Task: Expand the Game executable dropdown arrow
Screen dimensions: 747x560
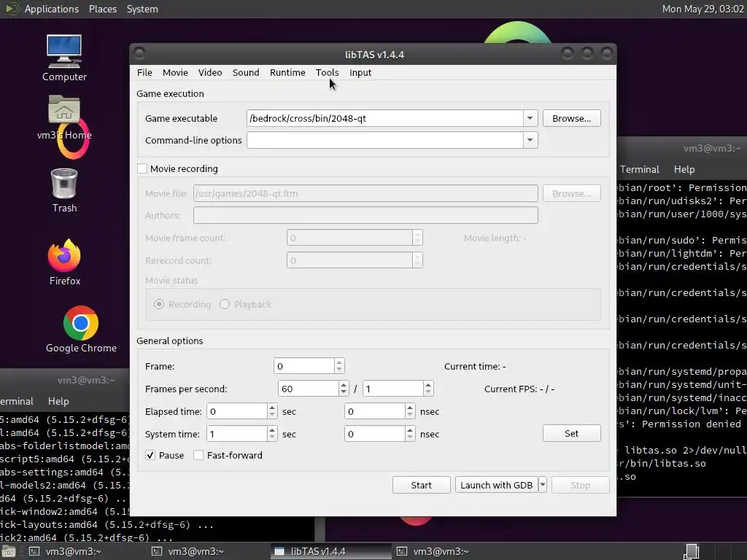Action: click(x=530, y=118)
